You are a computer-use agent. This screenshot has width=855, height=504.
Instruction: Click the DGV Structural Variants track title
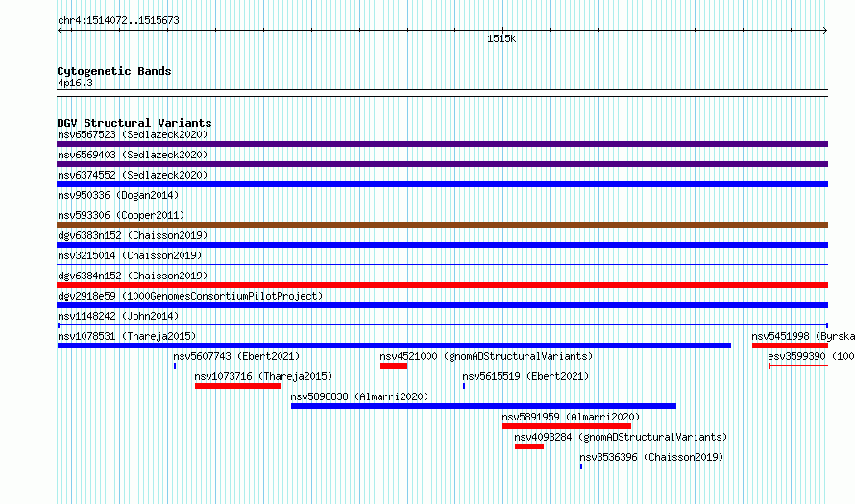tap(134, 123)
